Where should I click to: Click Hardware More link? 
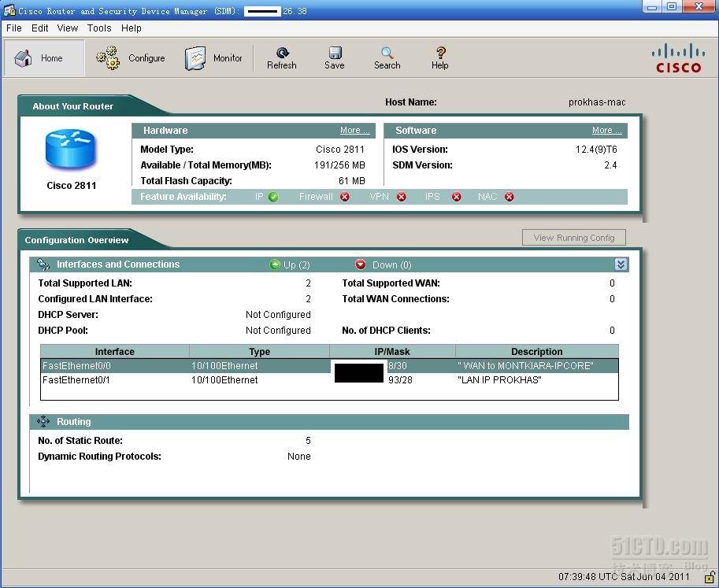coord(354,130)
